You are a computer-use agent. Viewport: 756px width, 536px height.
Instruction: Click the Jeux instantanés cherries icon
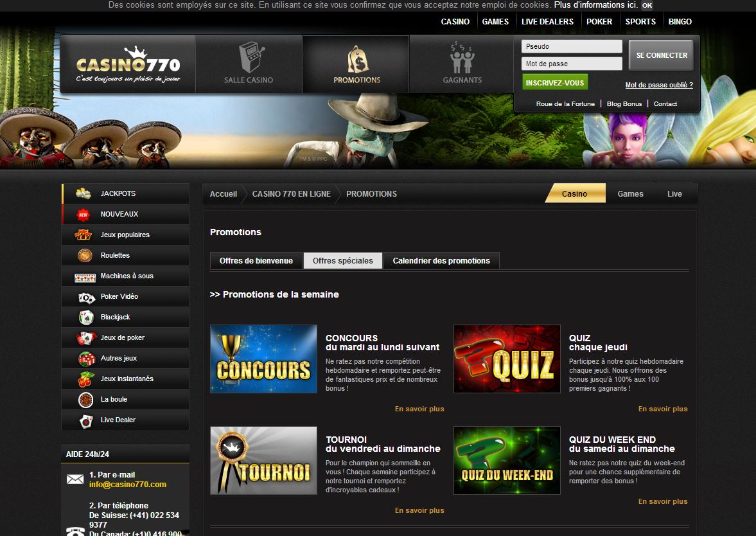pos(86,379)
